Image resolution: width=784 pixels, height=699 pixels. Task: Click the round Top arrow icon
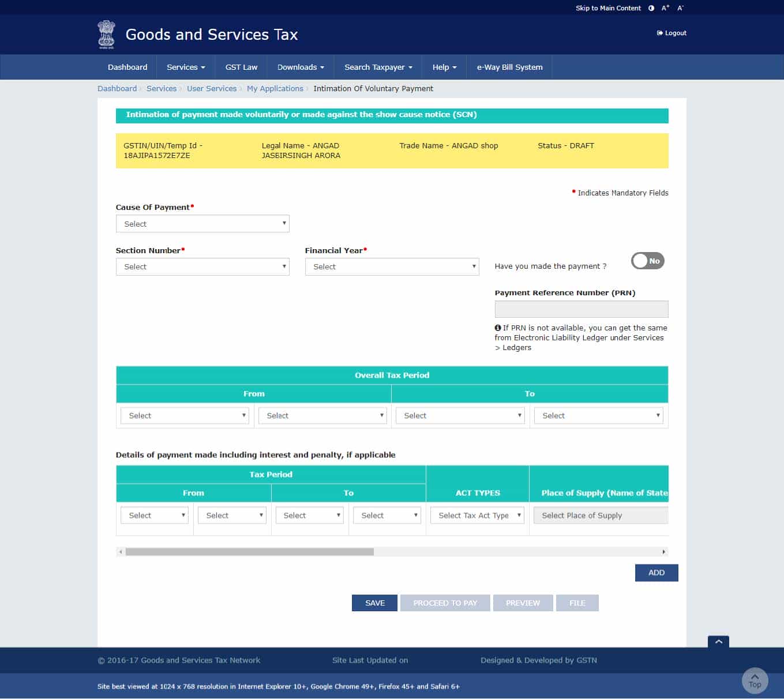tap(755, 681)
